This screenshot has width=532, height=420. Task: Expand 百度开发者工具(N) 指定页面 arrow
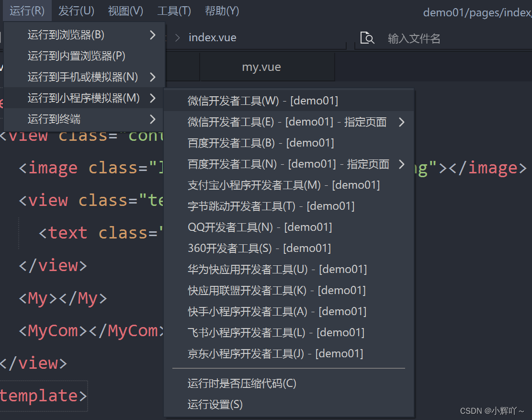(402, 164)
